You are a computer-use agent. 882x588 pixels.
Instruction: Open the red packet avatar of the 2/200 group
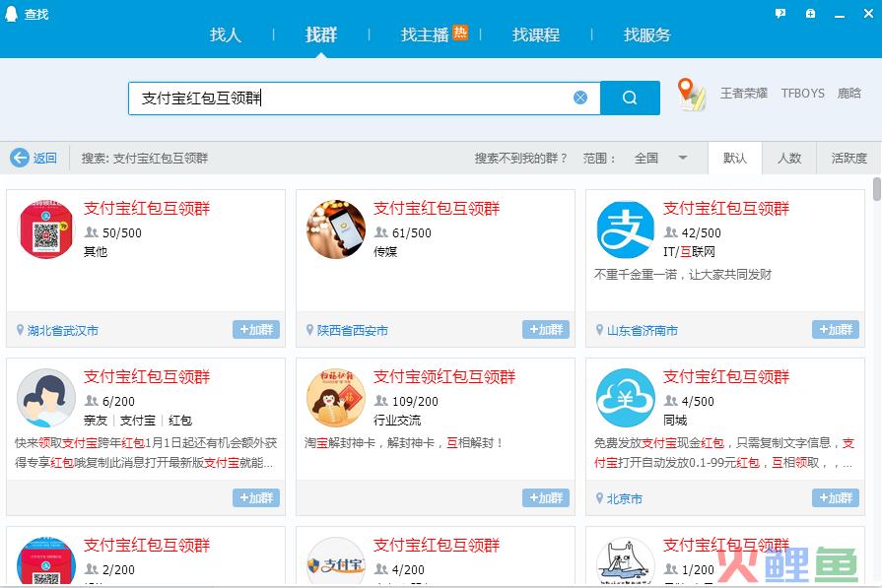(46, 560)
